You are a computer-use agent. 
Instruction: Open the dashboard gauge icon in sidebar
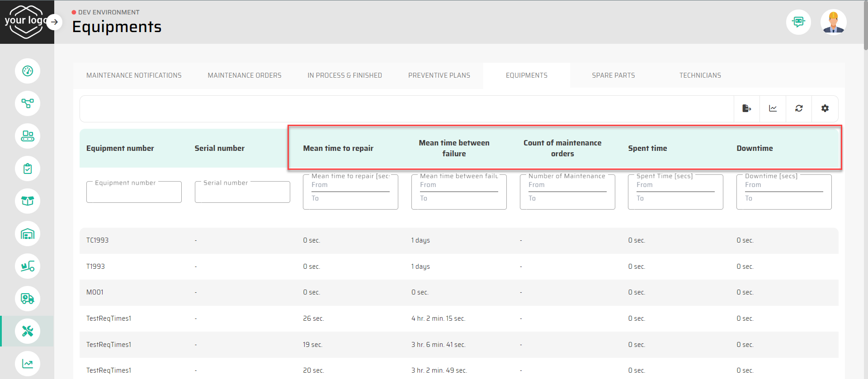click(x=28, y=71)
